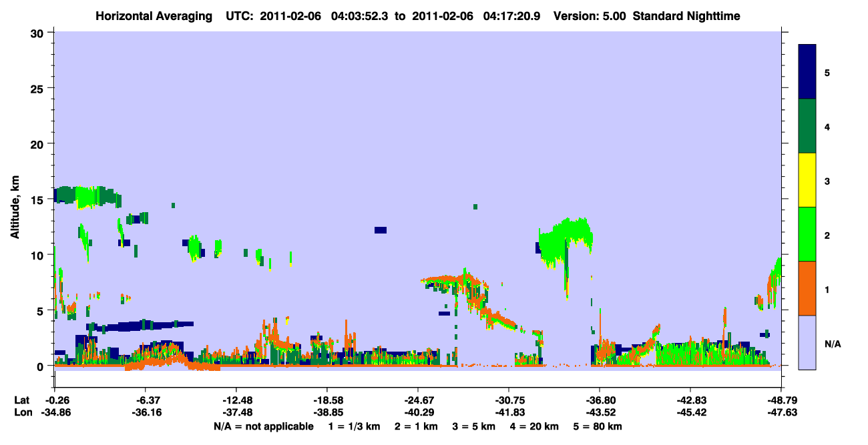Click latitude value -42.83
The image size is (868, 445).
tap(690, 400)
